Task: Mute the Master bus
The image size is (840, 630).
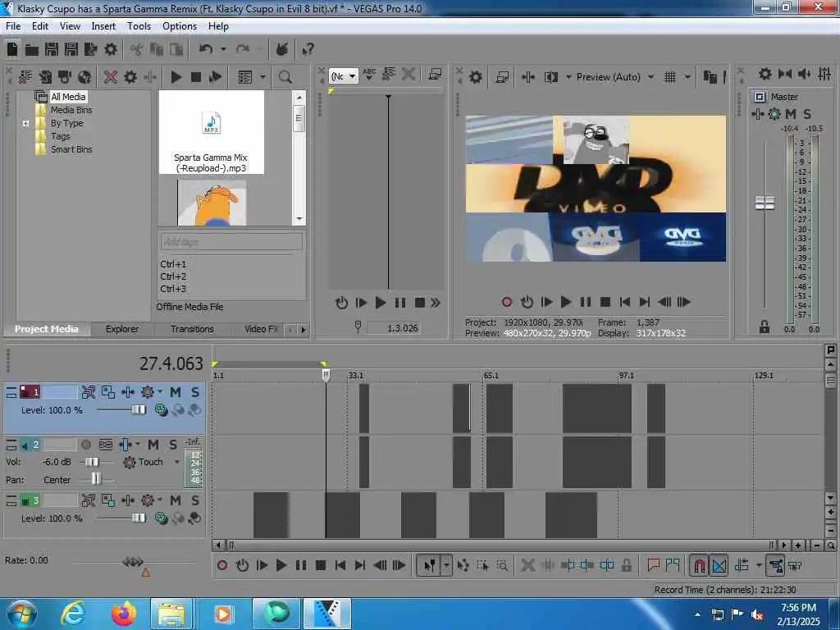Action: [790, 114]
